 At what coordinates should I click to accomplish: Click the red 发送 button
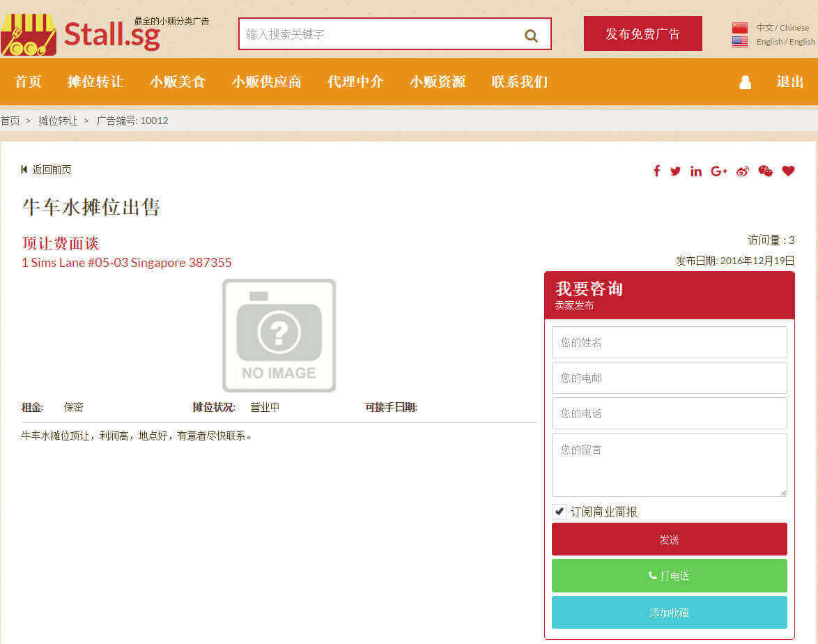(x=669, y=539)
